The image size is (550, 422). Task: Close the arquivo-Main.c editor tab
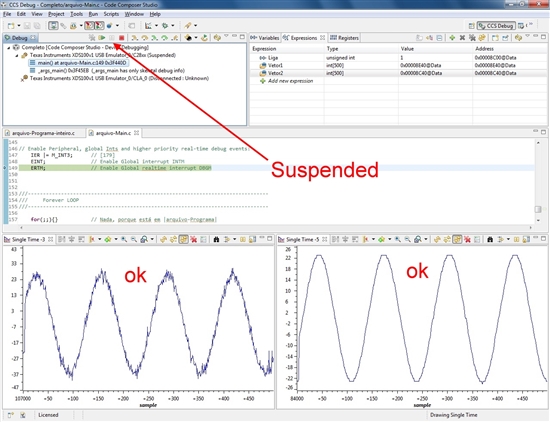coord(136,133)
